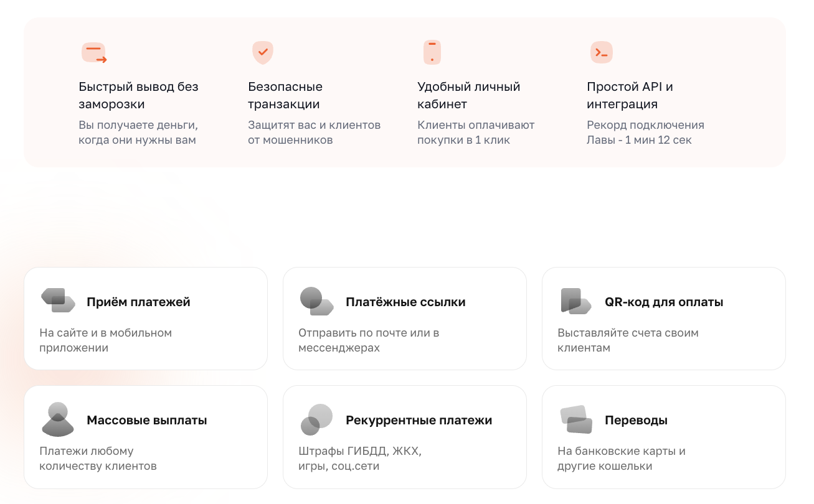Viewport: 814px width, 504px height.
Task: Click the Быстрый вывод без заморозки heading
Action: coord(138,95)
